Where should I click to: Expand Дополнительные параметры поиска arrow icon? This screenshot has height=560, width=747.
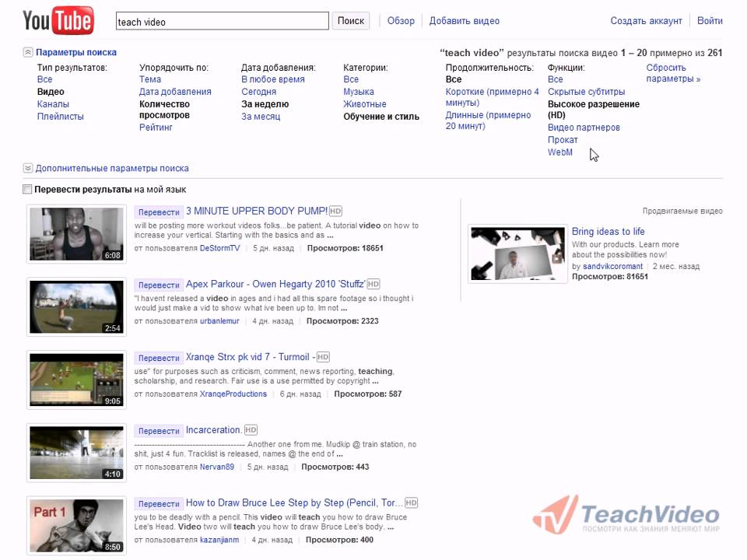pyautogui.click(x=28, y=168)
